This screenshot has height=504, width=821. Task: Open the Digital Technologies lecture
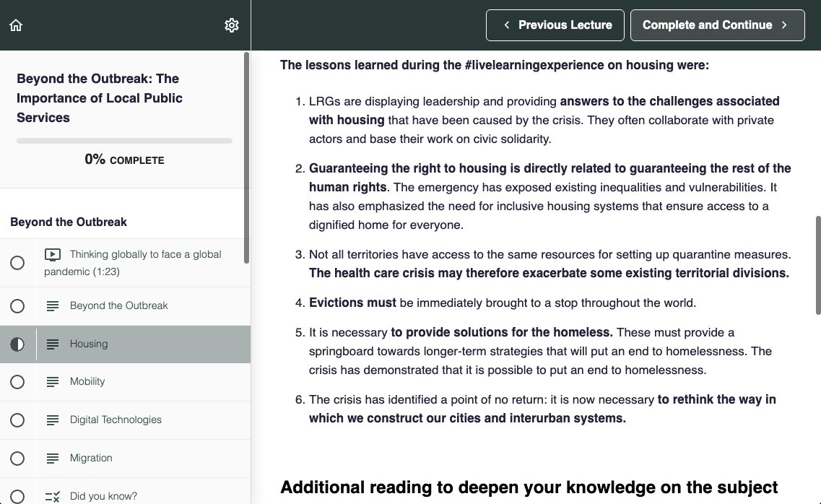[x=125, y=420]
